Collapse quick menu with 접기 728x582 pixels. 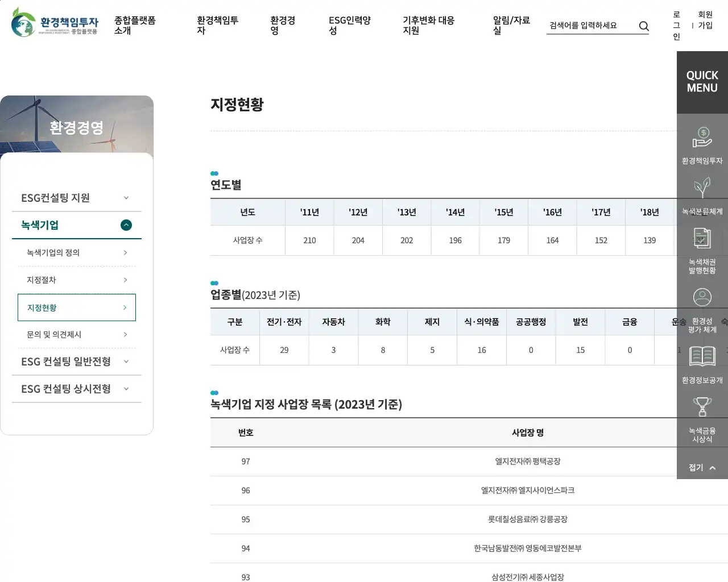point(702,467)
